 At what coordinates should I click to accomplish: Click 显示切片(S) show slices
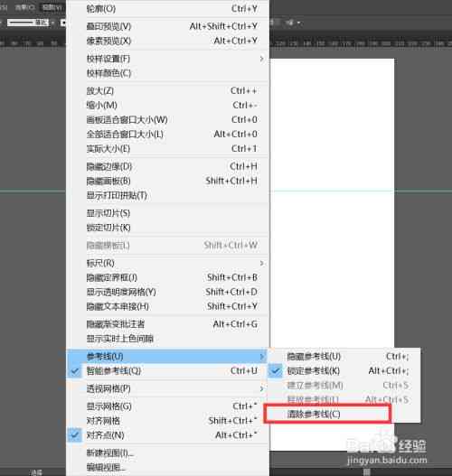tap(167, 213)
